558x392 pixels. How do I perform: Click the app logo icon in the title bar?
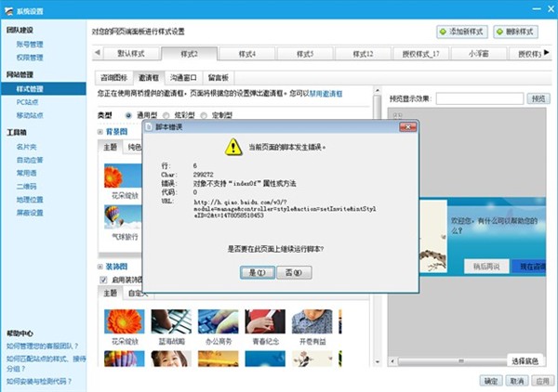(9, 11)
